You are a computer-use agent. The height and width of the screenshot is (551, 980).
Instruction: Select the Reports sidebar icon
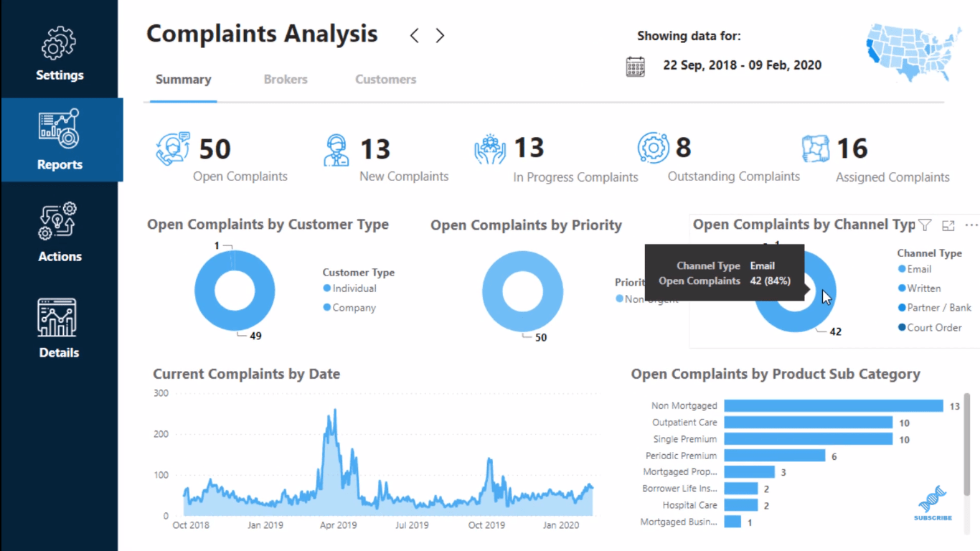(x=60, y=130)
